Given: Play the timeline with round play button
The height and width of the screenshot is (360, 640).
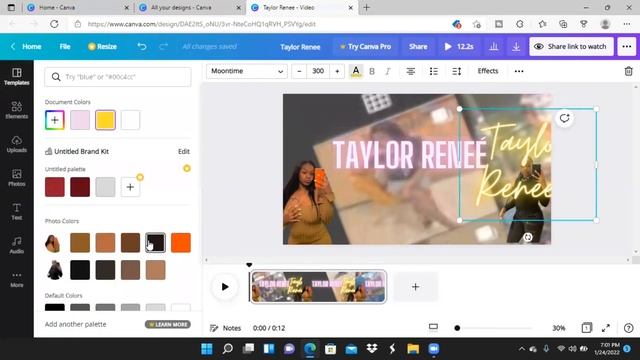Looking at the screenshot, I should pyautogui.click(x=224, y=287).
